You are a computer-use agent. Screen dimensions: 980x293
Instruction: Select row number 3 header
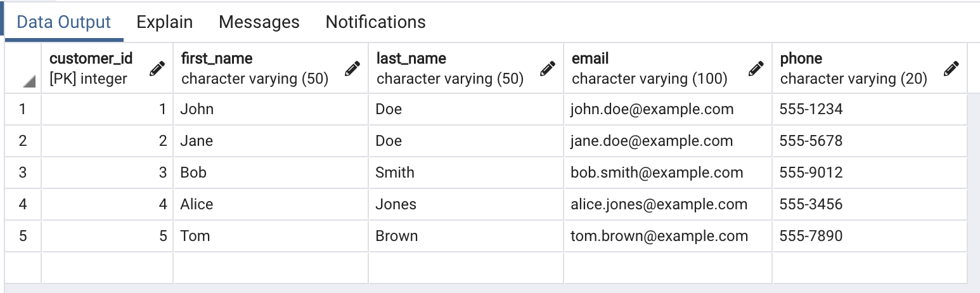23,173
